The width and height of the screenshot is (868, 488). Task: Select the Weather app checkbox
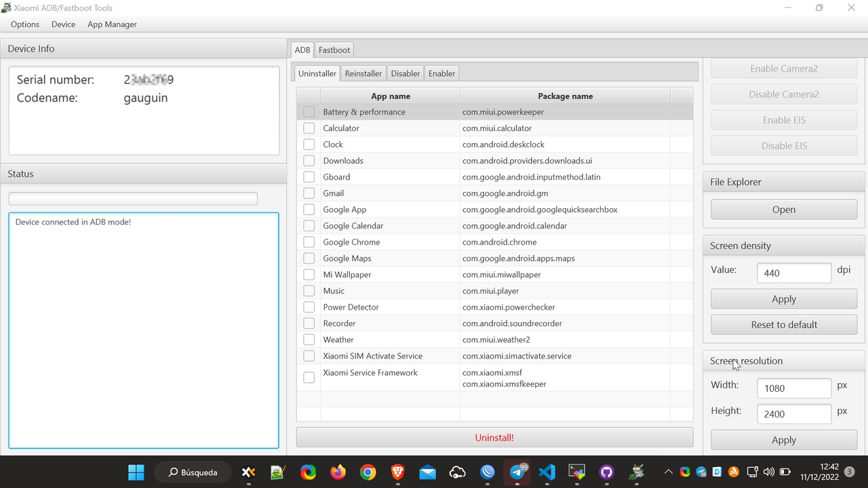point(309,340)
